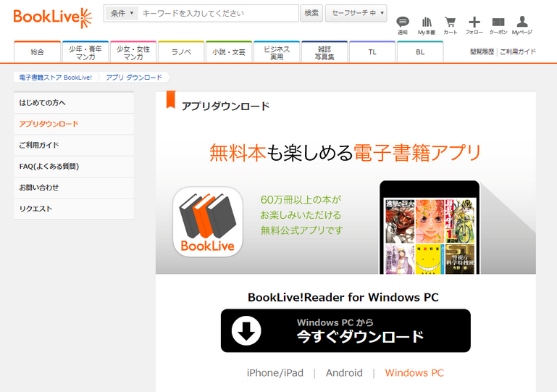The width and height of the screenshot is (557, 392).
Task: Select the 小説・文芸 tab
Action: point(229,52)
